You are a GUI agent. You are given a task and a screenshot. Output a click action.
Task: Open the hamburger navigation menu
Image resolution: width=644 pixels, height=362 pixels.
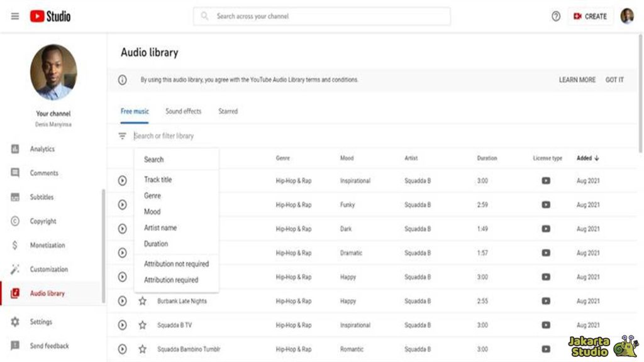coord(15,16)
